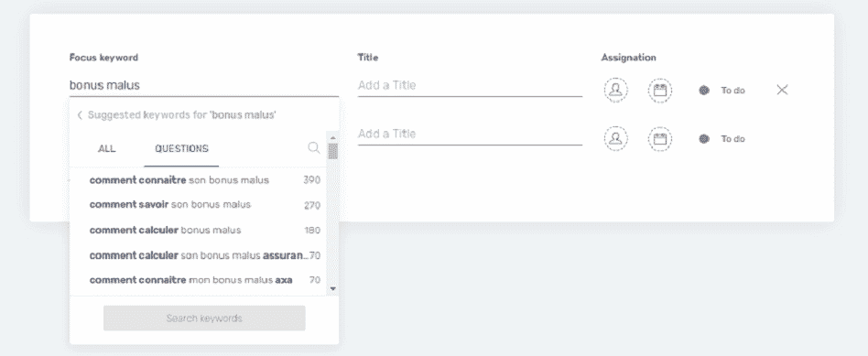Remove the first row with the X icon
The image size is (868, 356).
pos(782,90)
